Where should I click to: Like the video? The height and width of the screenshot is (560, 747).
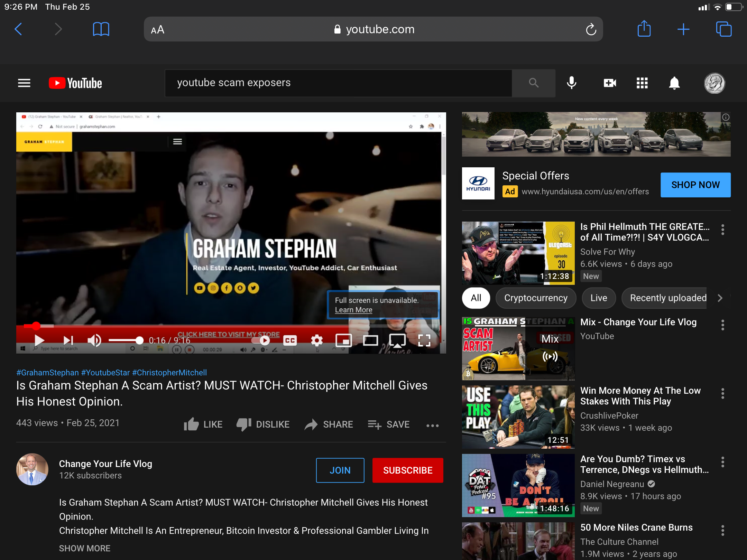pyautogui.click(x=203, y=424)
